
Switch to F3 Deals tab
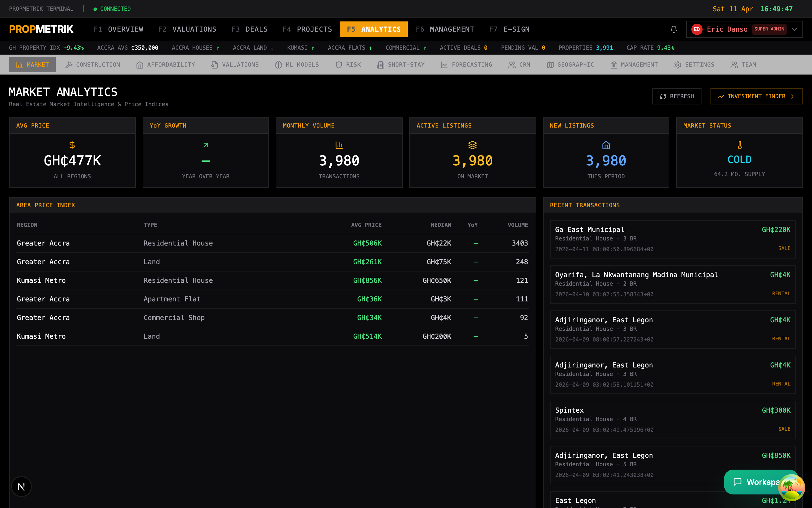coord(250,29)
